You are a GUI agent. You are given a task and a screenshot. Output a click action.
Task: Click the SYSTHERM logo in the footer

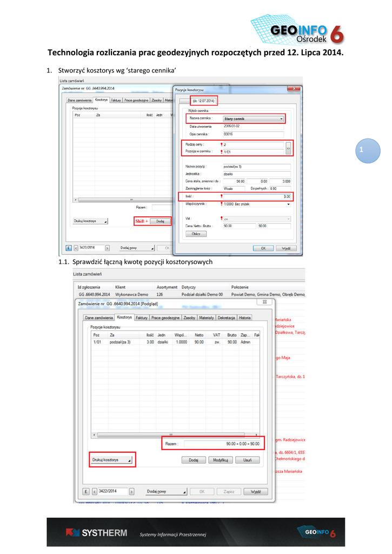click(x=97, y=533)
